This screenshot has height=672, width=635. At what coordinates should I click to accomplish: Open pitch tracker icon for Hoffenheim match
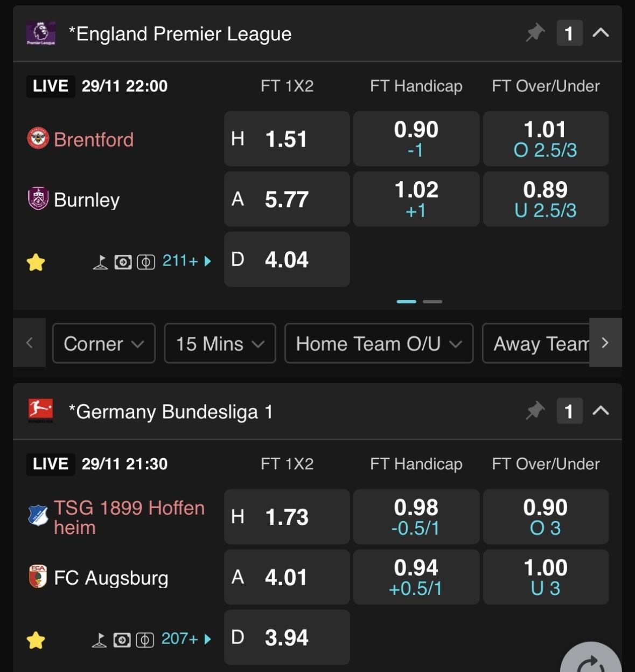click(145, 640)
